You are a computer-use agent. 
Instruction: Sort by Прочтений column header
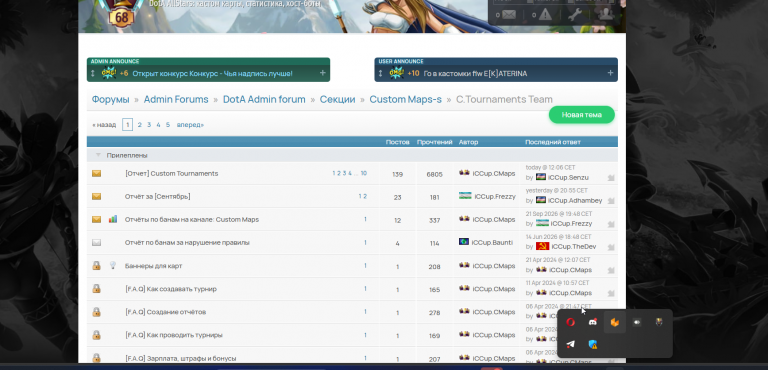(434, 142)
